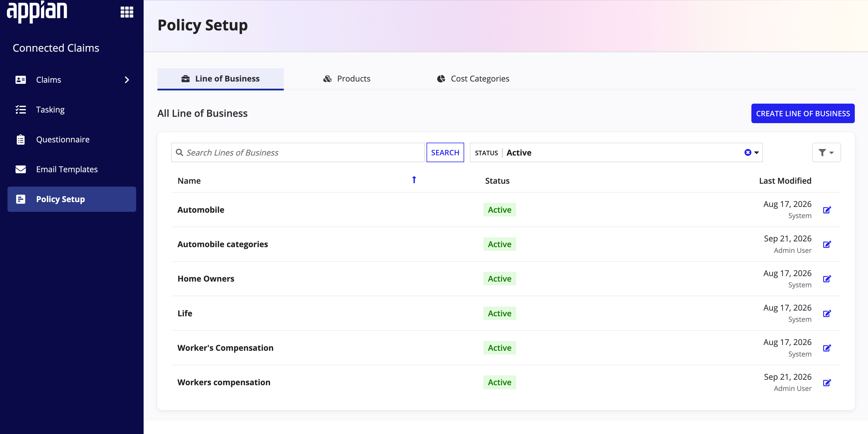The image size is (868, 434).
Task: Switch to the Line of Business tab
Action: [220, 79]
